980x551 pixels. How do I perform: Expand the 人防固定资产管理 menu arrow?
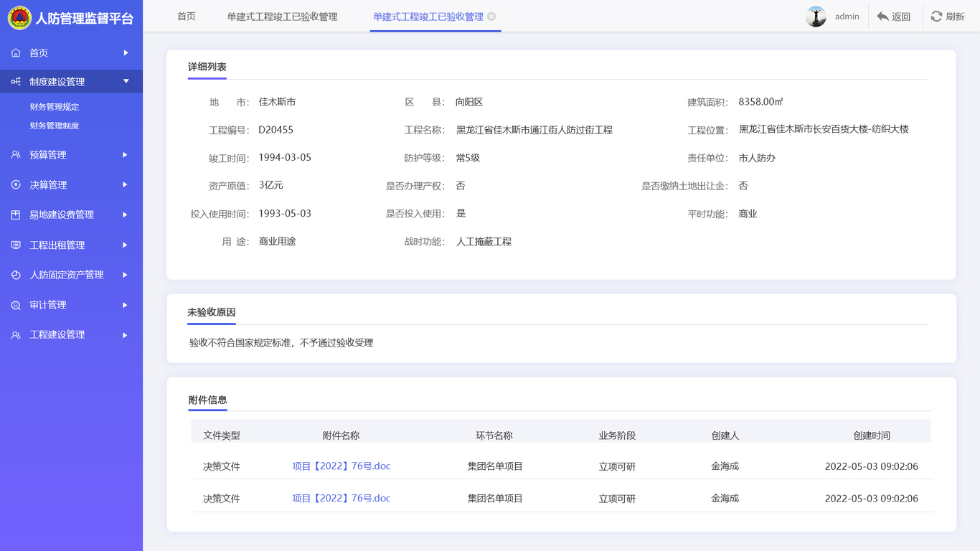[126, 275]
